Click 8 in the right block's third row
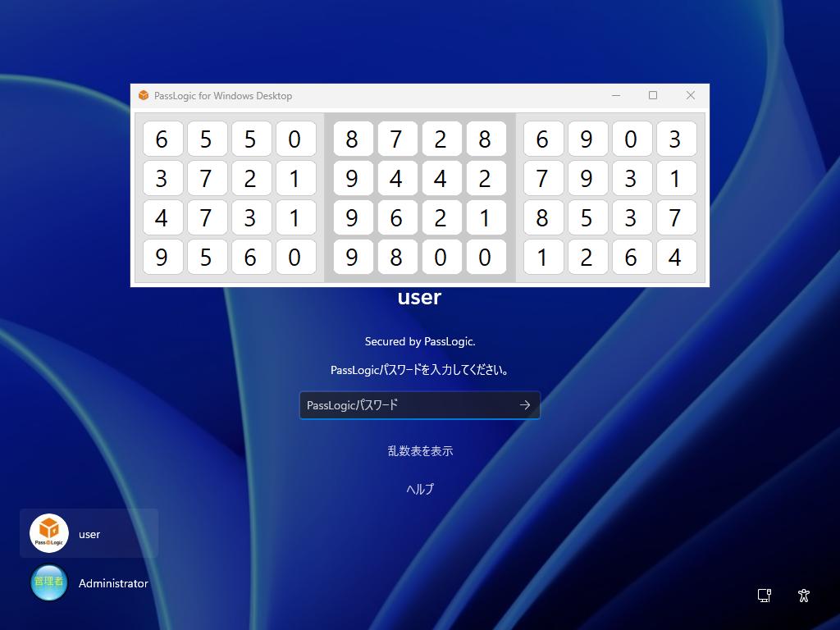 543,217
